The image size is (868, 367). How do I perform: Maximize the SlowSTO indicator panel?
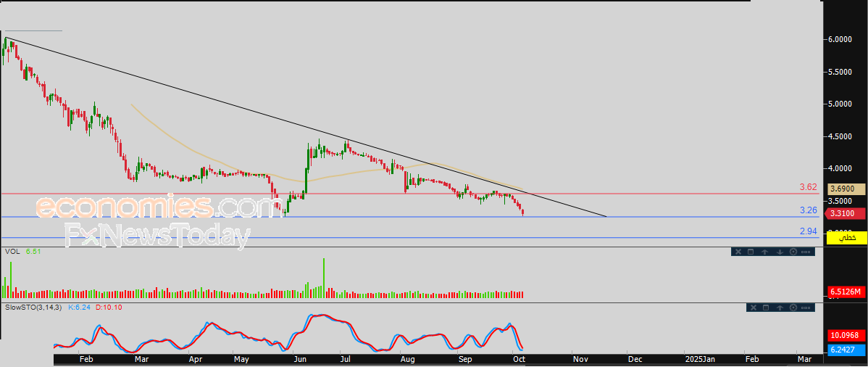(x=765, y=307)
